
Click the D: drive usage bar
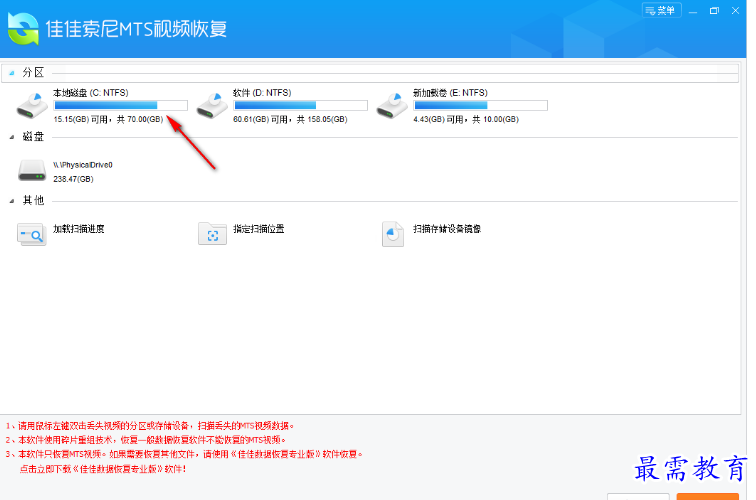click(300, 105)
